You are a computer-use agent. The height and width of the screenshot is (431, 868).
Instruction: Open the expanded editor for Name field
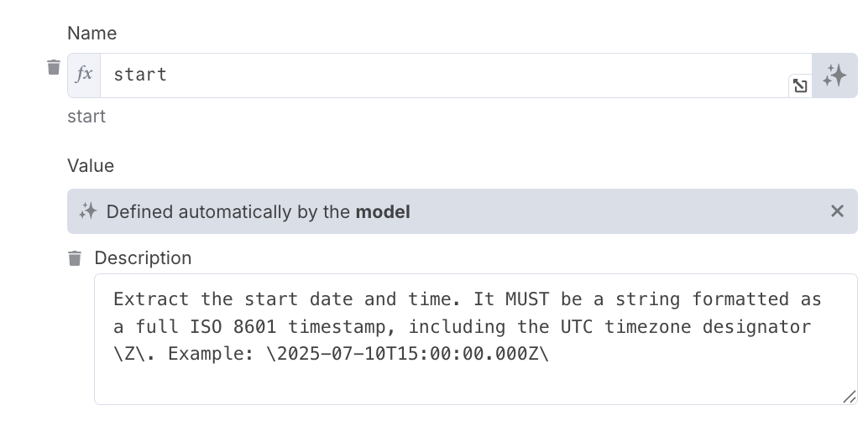coord(800,86)
